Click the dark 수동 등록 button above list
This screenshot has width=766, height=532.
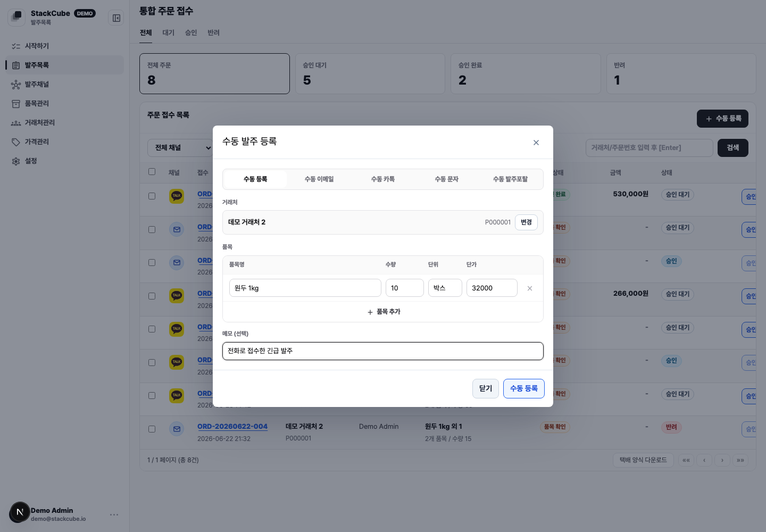pyautogui.click(x=722, y=119)
